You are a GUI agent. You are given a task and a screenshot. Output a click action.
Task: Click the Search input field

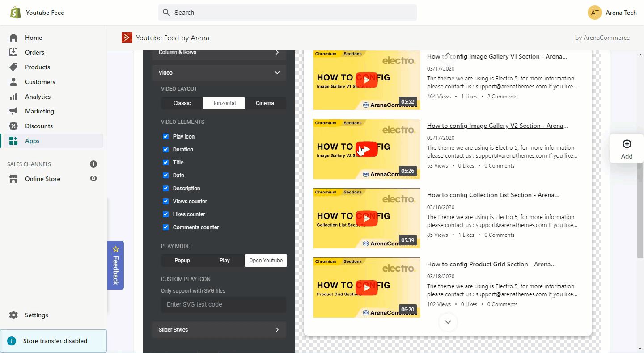click(288, 13)
